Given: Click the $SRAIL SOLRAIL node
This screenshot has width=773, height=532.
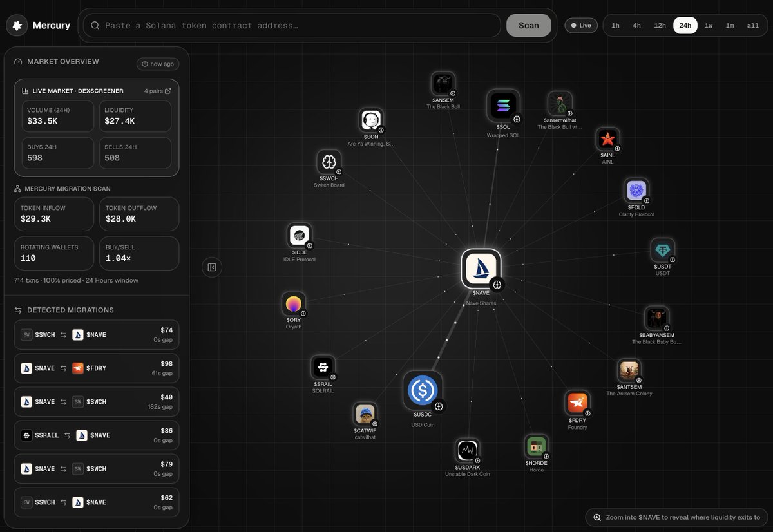Looking at the screenshot, I should [323, 367].
